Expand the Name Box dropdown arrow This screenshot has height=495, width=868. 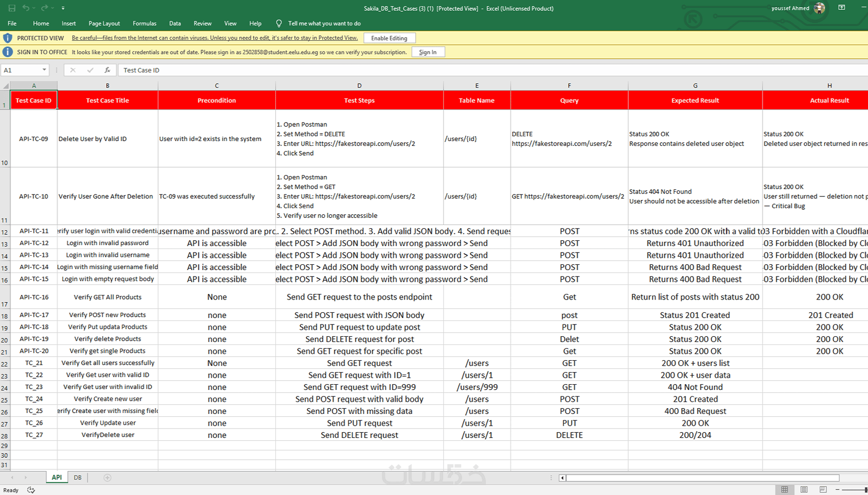point(44,70)
